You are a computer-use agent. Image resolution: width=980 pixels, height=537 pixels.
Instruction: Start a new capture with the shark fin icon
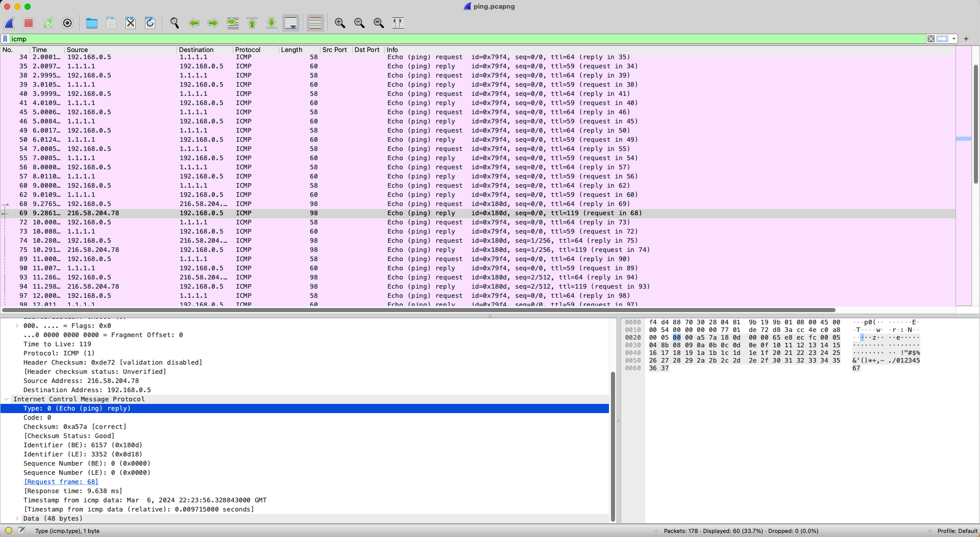[9, 23]
